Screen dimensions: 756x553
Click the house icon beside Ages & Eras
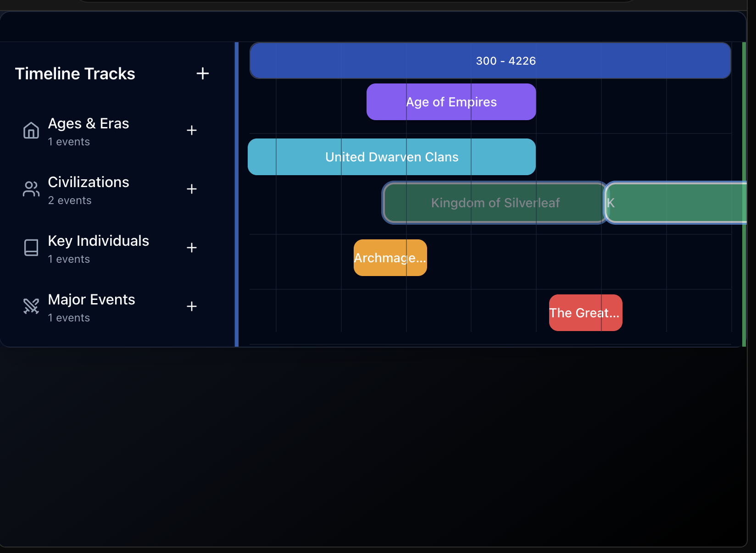tap(31, 130)
